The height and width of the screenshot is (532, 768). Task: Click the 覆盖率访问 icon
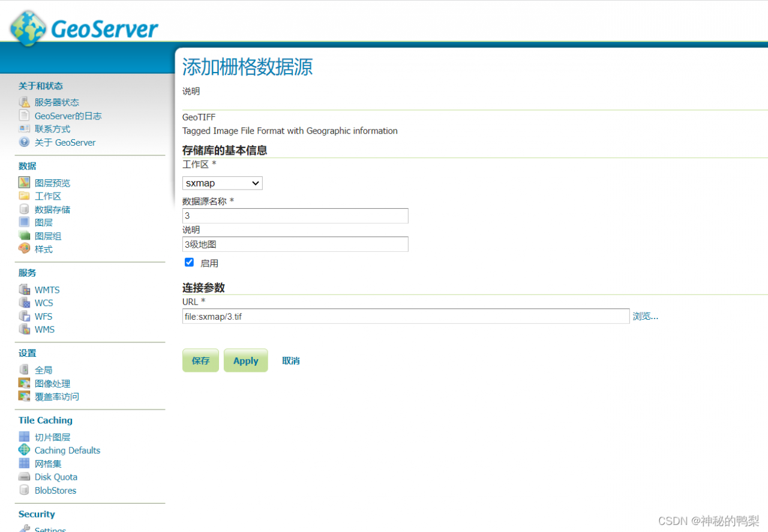point(24,396)
